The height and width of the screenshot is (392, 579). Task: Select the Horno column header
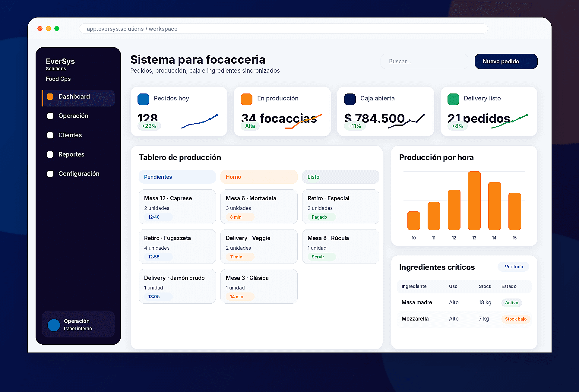pyautogui.click(x=259, y=177)
